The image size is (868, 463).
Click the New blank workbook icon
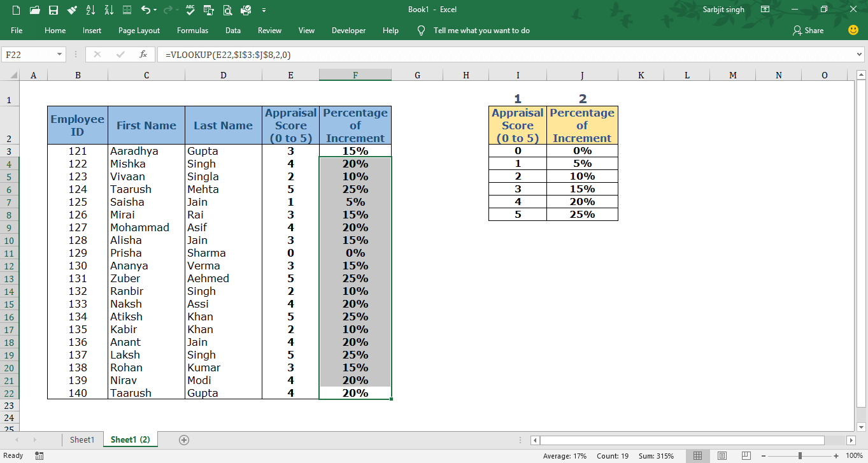point(16,10)
